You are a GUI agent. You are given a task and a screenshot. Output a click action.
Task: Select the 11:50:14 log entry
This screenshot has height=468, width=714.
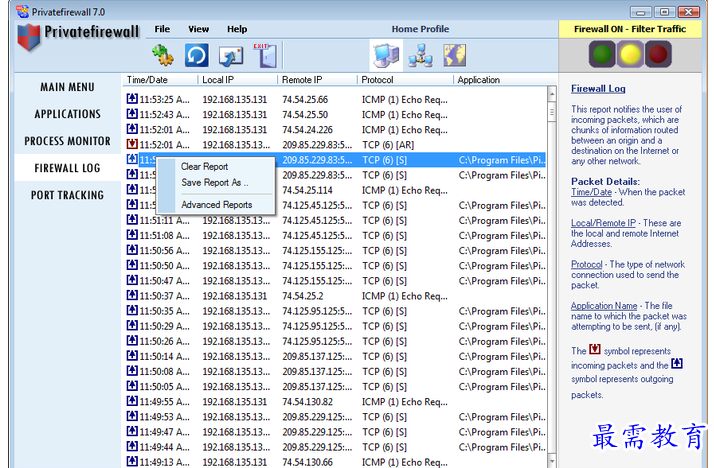pos(336,356)
